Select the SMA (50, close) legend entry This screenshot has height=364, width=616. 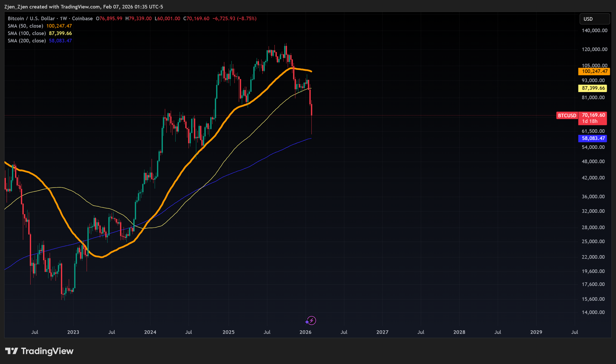[x=25, y=26]
